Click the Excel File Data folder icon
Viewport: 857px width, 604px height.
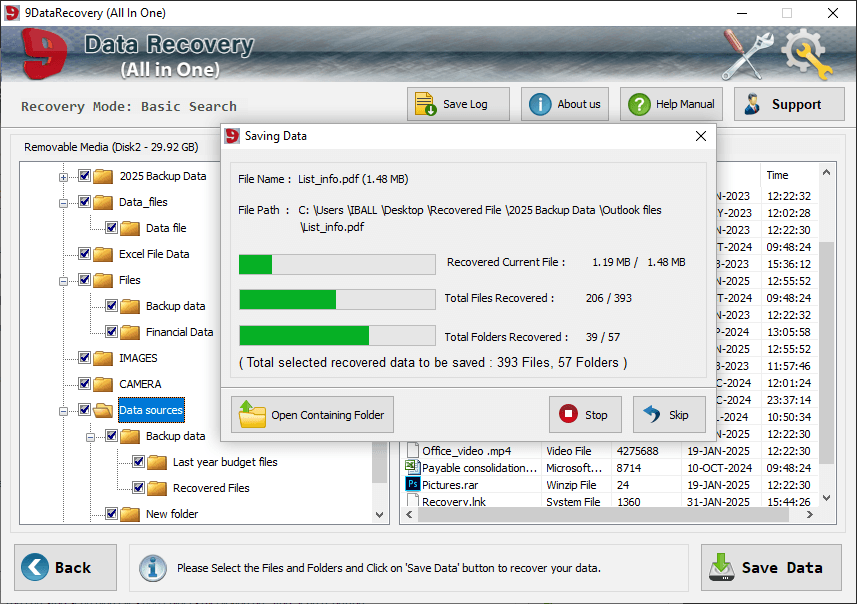pyautogui.click(x=103, y=254)
